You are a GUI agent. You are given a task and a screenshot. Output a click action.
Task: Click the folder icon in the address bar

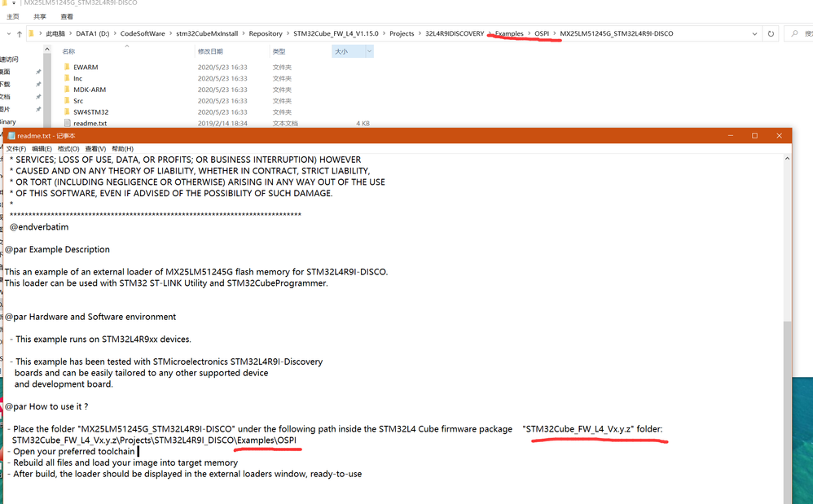(31, 33)
